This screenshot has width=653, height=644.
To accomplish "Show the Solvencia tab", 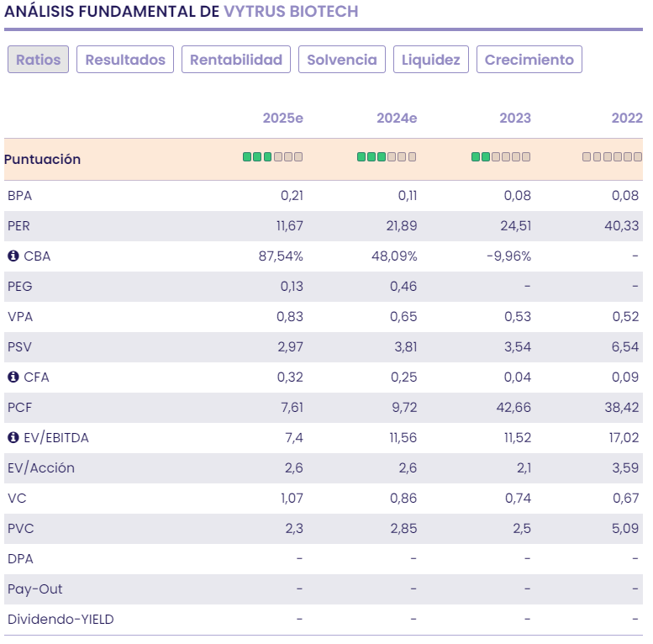I will (x=342, y=60).
